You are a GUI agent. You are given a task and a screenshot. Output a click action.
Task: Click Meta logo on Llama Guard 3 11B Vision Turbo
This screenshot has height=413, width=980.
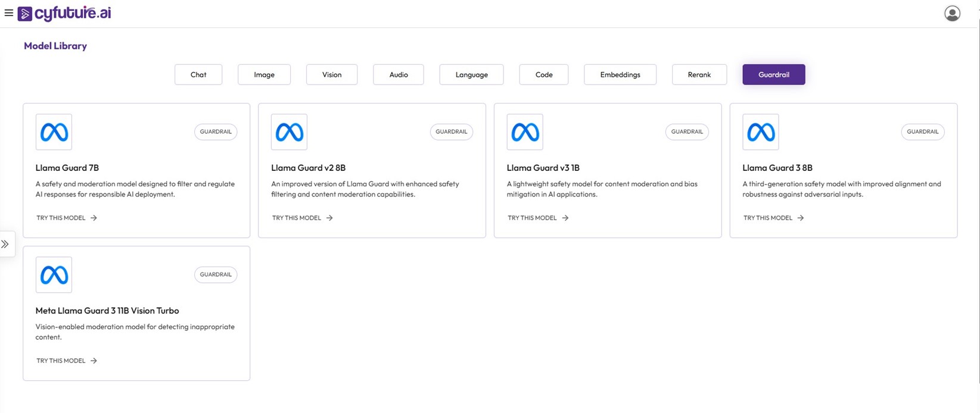click(x=54, y=275)
